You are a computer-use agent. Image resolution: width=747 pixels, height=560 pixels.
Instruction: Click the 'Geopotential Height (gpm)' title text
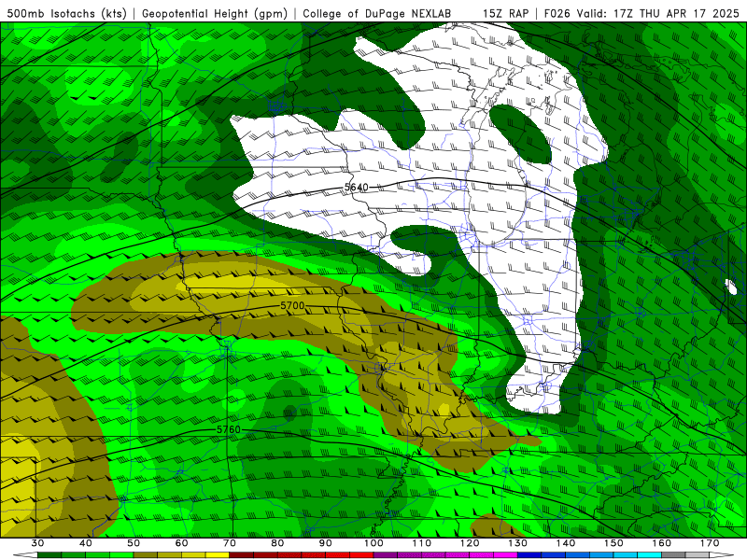tap(215, 13)
